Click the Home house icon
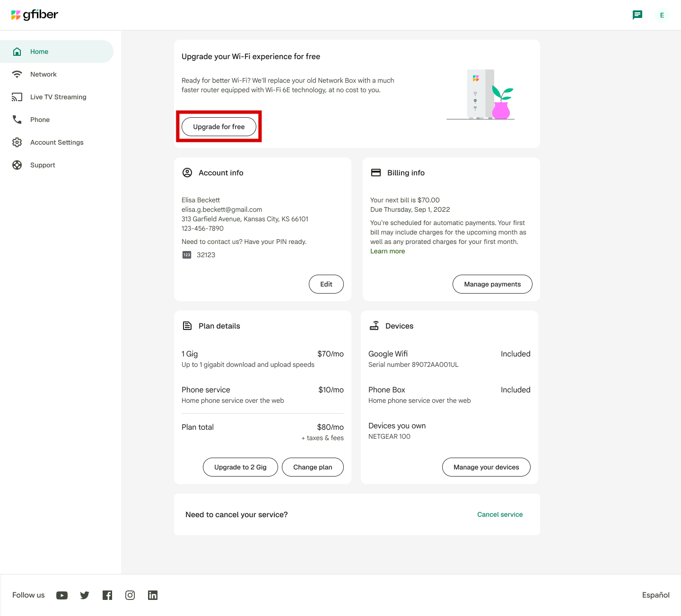The image size is (681, 616). [17, 52]
